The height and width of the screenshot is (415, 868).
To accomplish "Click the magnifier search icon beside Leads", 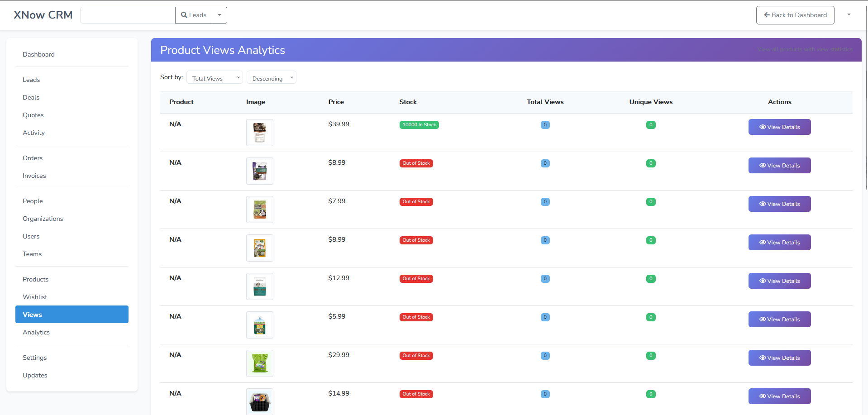I will click(x=183, y=15).
